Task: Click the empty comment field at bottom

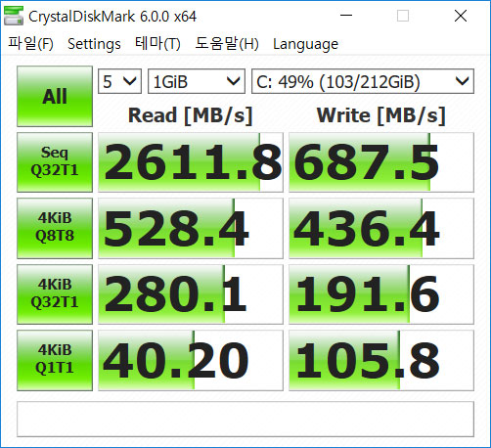Action: pyautogui.click(x=245, y=419)
